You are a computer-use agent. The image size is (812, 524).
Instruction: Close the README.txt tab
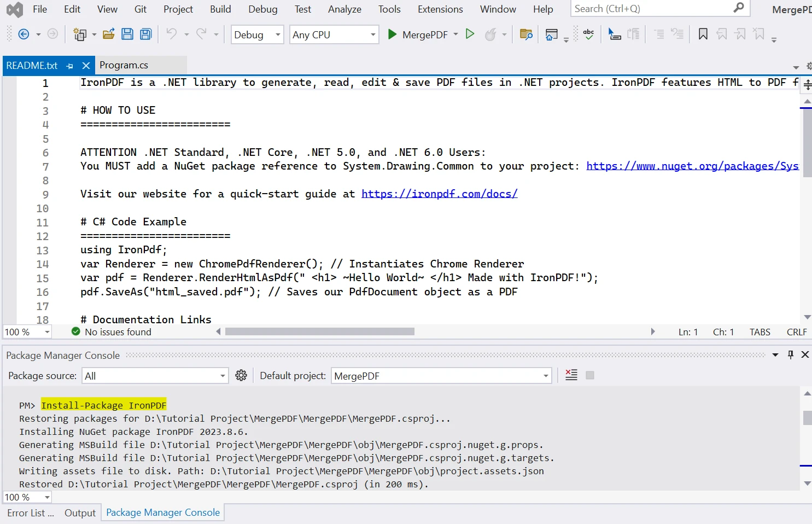[x=86, y=66]
